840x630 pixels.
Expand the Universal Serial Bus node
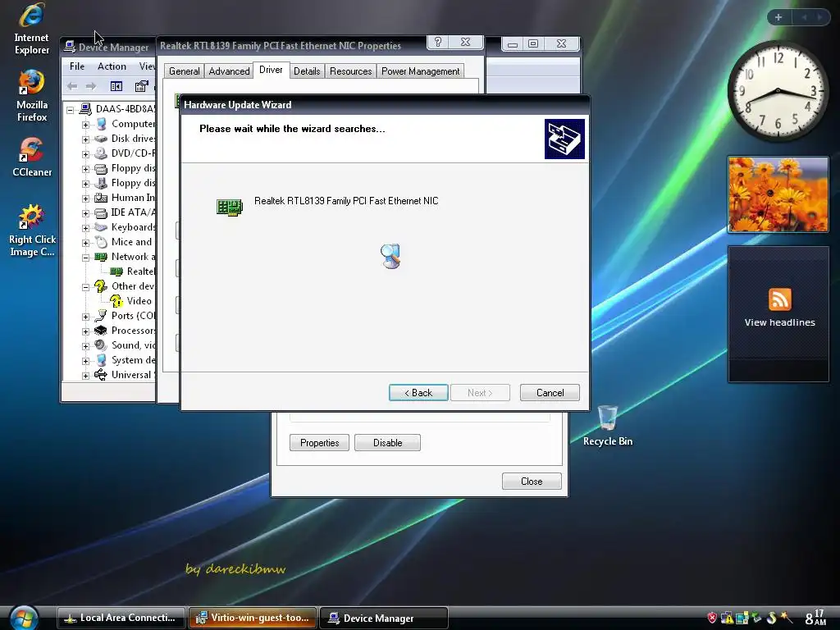coord(85,376)
